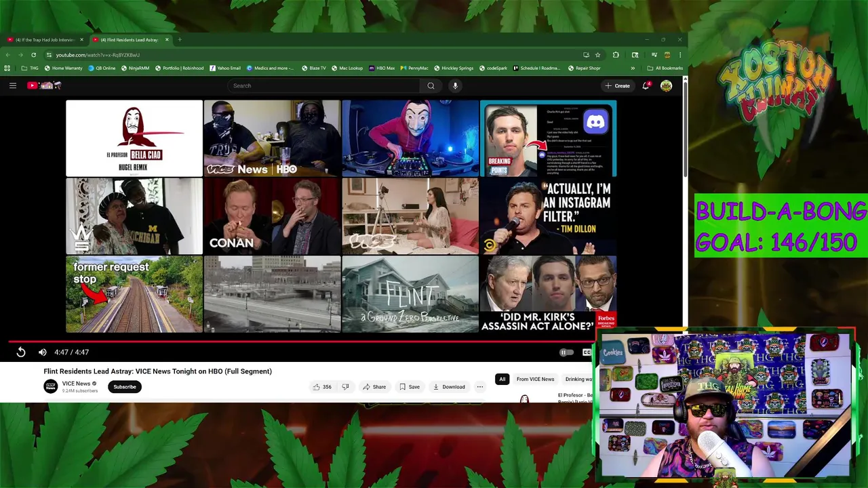The height and width of the screenshot is (488, 868).
Task: Open the Repair Shopr bookmark
Action: point(584,68)
